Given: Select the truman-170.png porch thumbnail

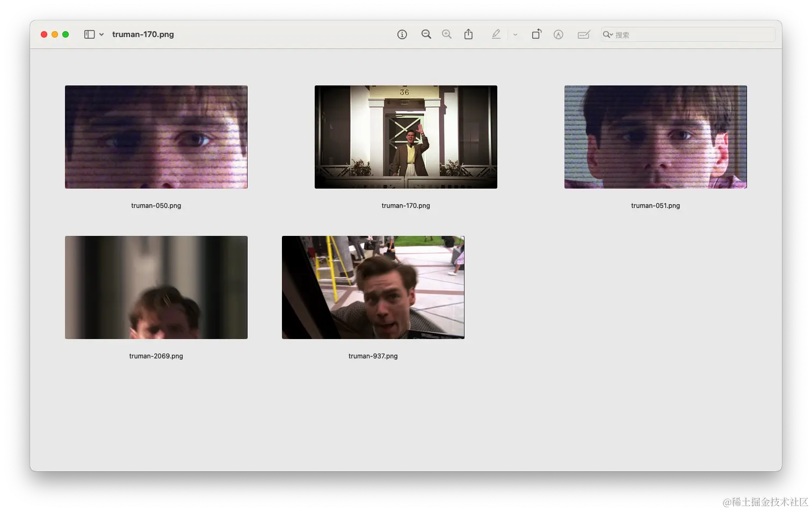Looking at the screenshot, I should point(405,137).
